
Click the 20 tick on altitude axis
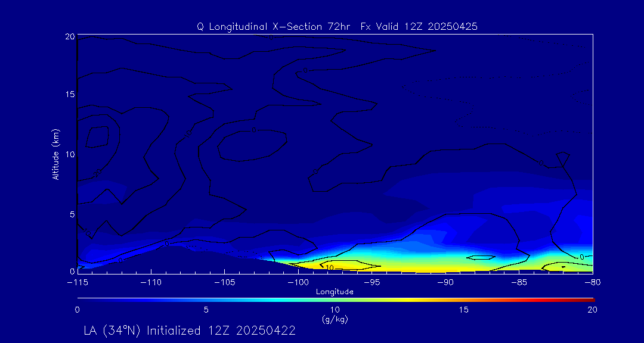(x=69, y=36)
